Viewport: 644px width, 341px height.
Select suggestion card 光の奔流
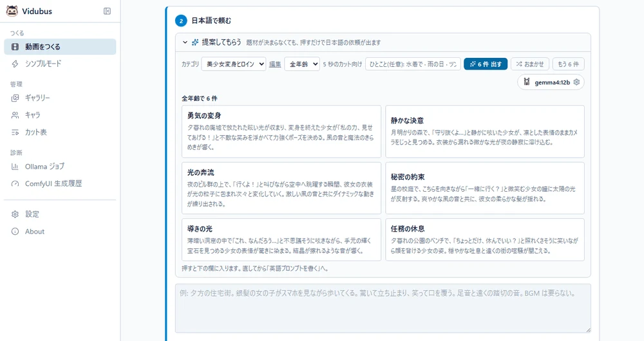click(281, 188)
